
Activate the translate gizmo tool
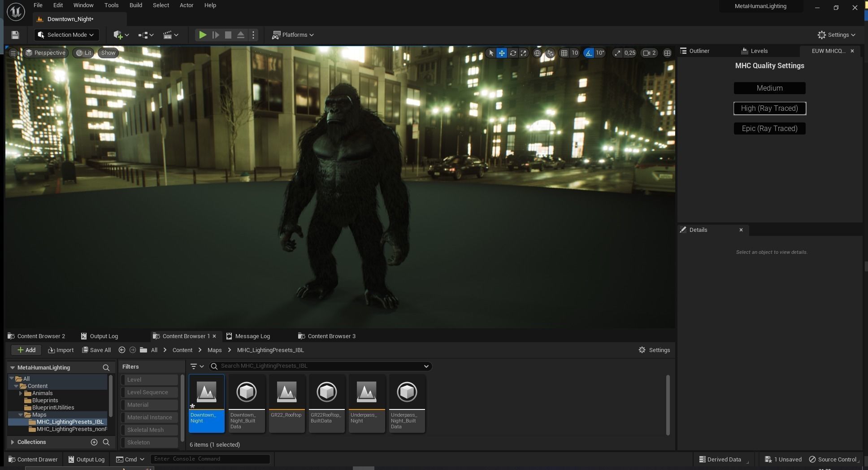[502, 53]
